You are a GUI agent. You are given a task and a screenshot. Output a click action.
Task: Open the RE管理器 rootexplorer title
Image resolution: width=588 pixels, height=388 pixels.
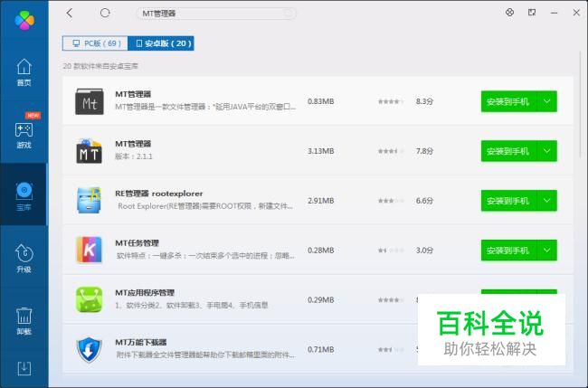(x=159, y=194)
